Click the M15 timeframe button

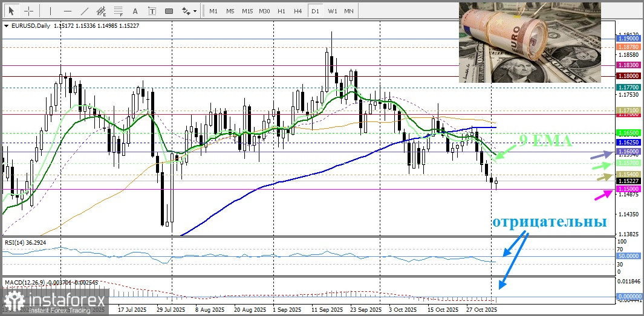[247, 11]
